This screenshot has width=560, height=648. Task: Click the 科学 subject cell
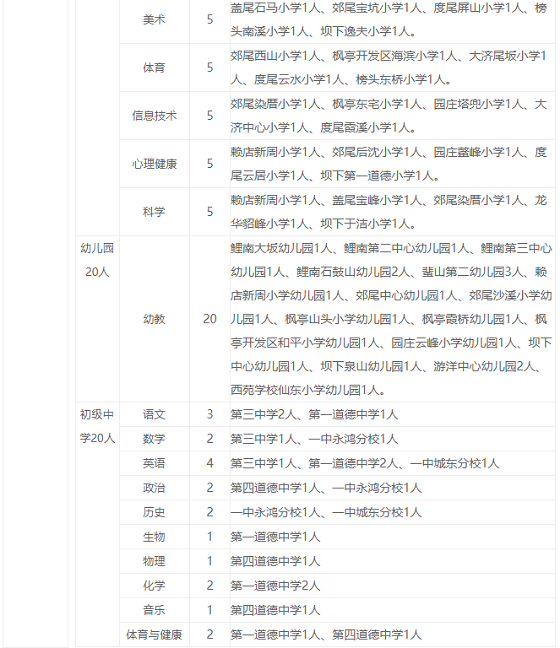(x=154, y=212)
